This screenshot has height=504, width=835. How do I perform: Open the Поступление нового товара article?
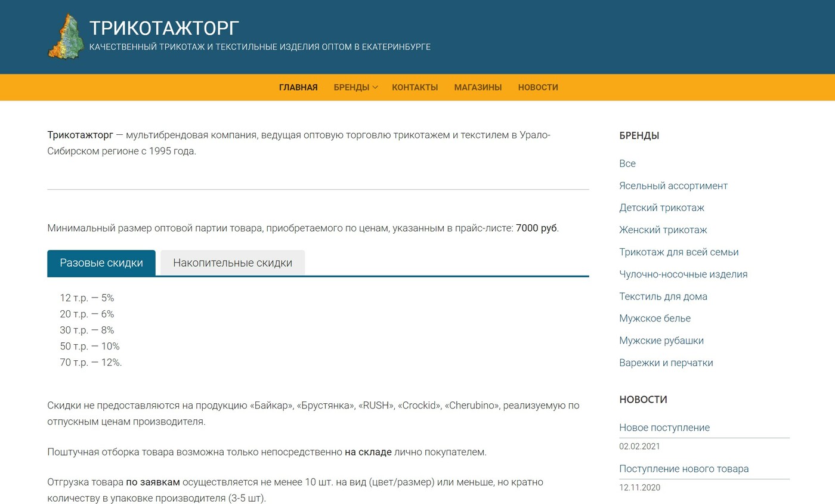(x=684, y=468)
